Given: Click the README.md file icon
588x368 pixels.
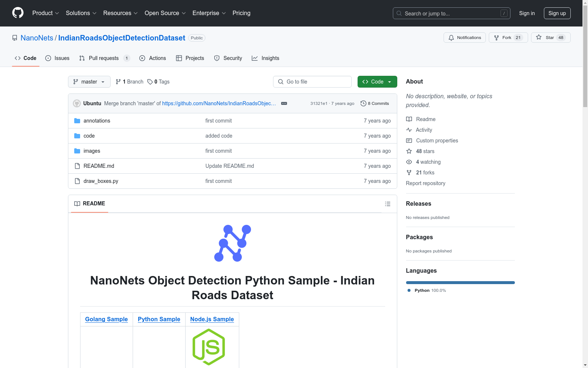Looking at the screenshot, I should [77, 166].
